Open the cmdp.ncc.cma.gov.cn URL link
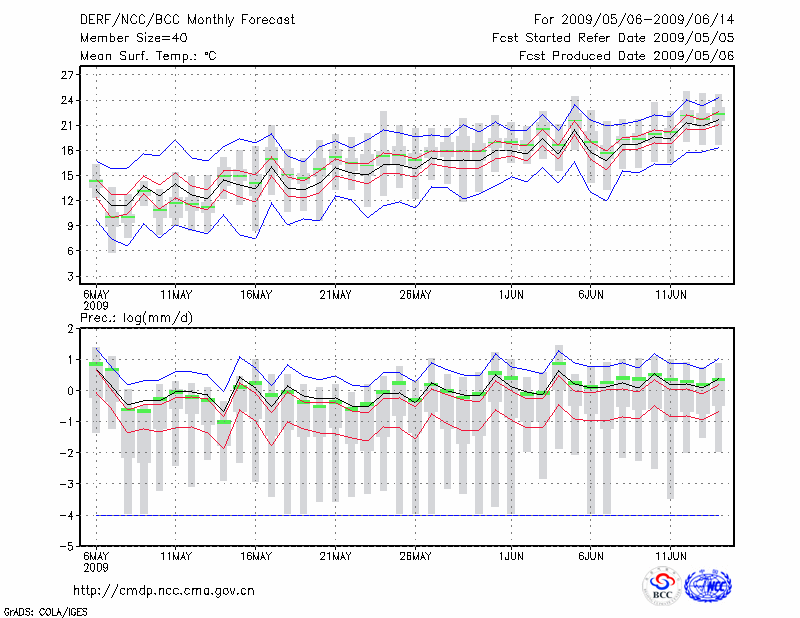 (164, 590)
